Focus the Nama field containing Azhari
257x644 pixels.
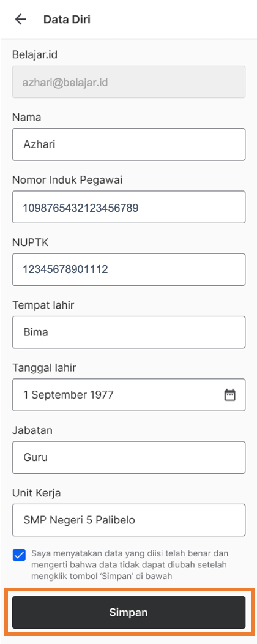(128, 144)
